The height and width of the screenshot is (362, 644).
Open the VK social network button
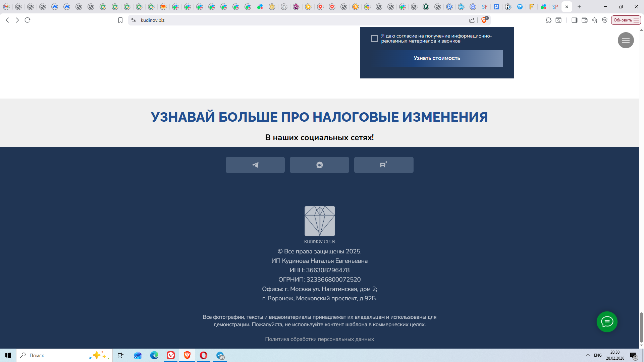click(319, 165)
